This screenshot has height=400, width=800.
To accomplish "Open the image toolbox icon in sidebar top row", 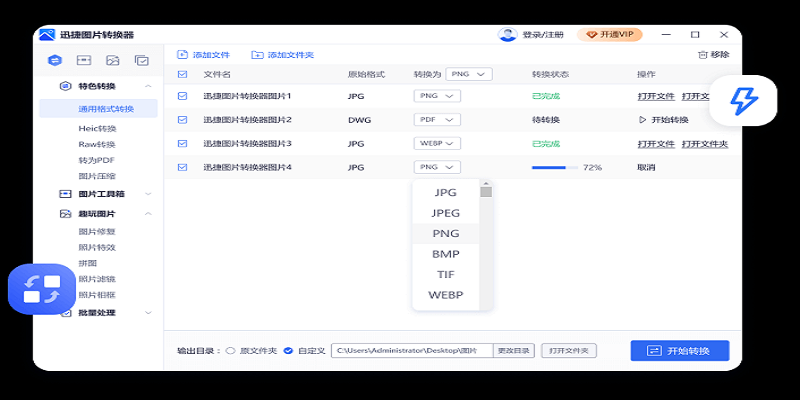I will (x=84, y=60).
